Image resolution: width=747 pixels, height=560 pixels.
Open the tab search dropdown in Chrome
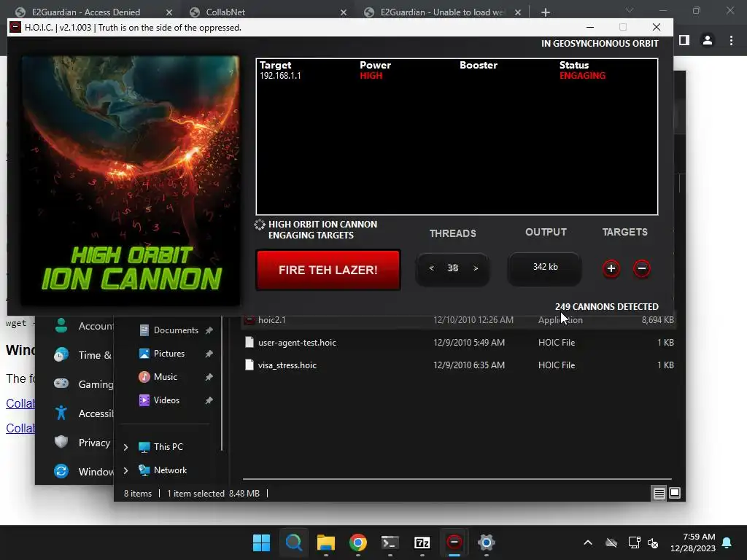click(630, 10)
